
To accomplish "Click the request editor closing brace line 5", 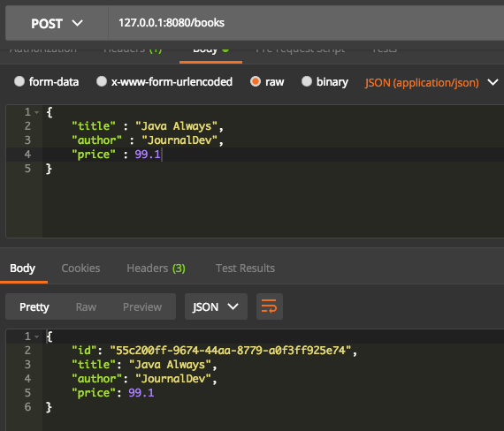I will point(49,169).
